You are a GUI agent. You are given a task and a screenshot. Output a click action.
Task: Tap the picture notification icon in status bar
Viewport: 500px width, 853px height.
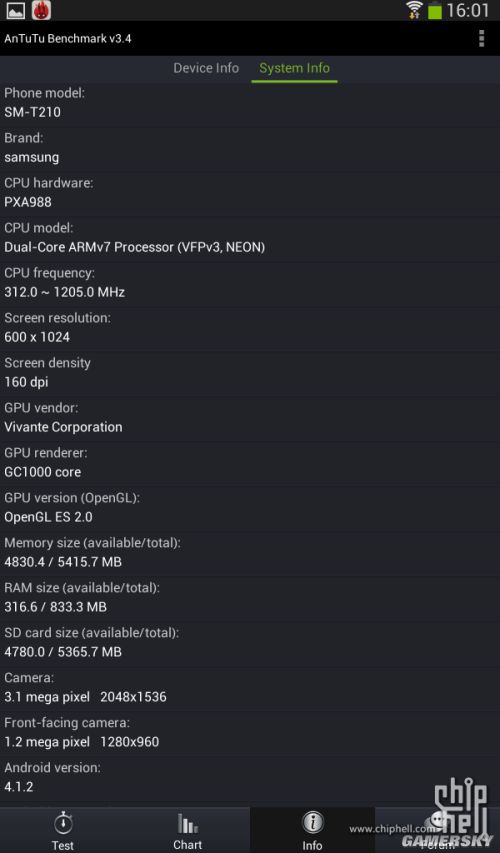click(15, 10)
